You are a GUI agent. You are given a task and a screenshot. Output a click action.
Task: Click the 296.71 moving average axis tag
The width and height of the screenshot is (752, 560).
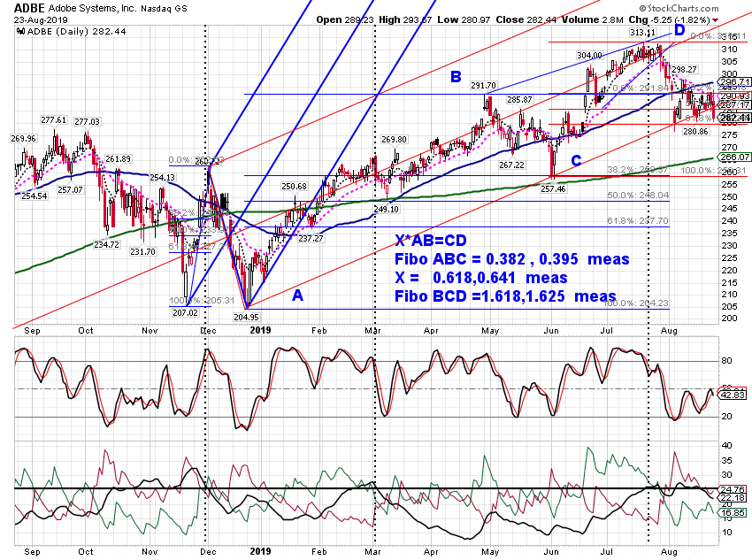734,82
